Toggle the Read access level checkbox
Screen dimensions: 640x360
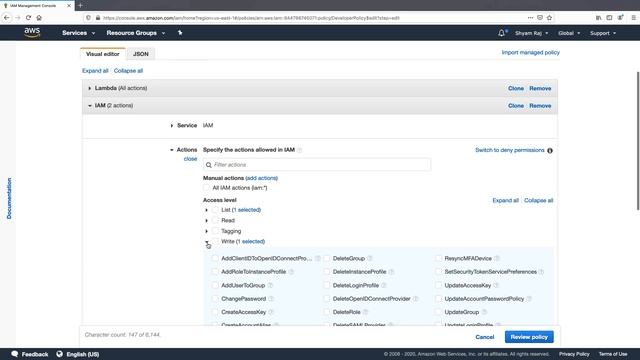[x=215, y=220]
